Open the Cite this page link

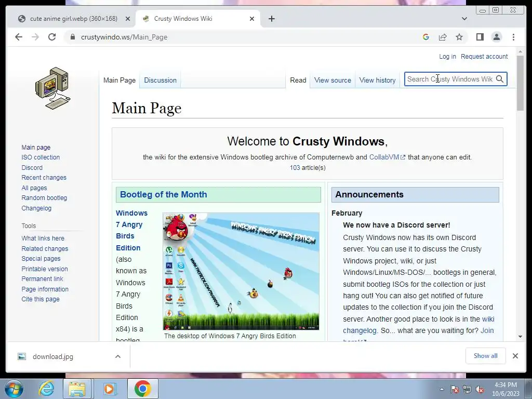point(41,299)
